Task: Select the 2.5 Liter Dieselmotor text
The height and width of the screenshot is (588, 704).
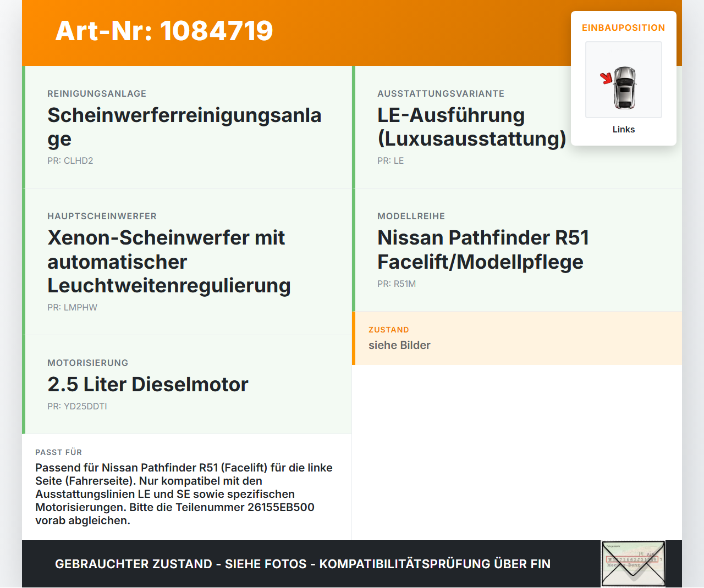Action: pyautogui.click(x=148, y=384)
